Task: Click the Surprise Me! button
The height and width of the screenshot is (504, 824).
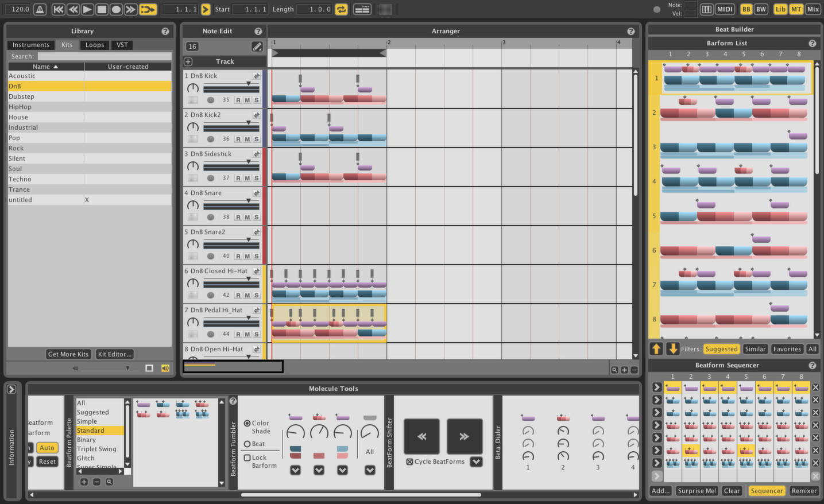Action: [x=696, y=491]
